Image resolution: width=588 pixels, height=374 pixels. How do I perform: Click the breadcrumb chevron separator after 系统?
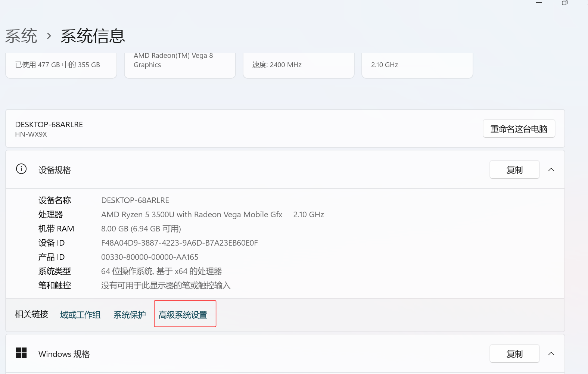pos(49,36)
